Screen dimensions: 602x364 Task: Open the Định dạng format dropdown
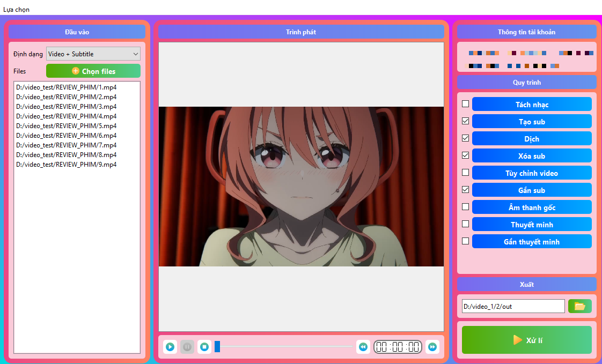coord(93,54)
